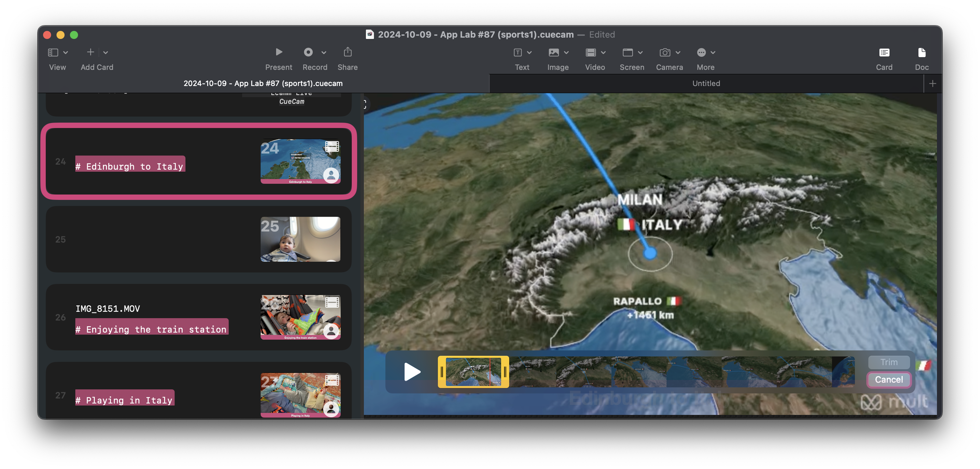Select the Untitled tab
The width and height of the screenshot is (980, 469).
pyautogui.click(x=706, y=83)
